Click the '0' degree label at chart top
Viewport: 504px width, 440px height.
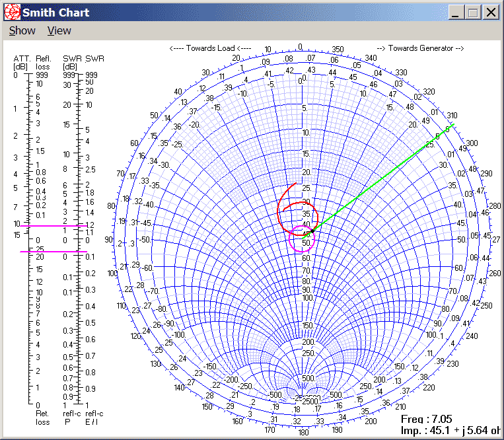tap(300, 48)
